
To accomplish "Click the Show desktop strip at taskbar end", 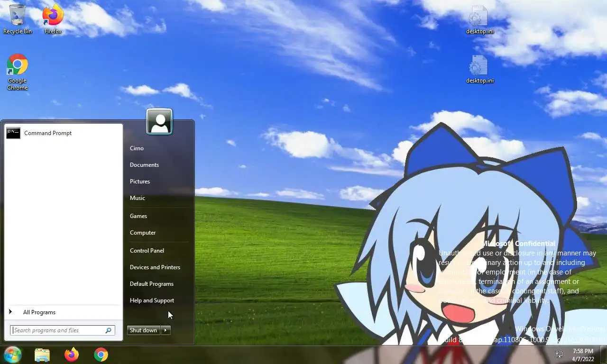I will 604,355.
